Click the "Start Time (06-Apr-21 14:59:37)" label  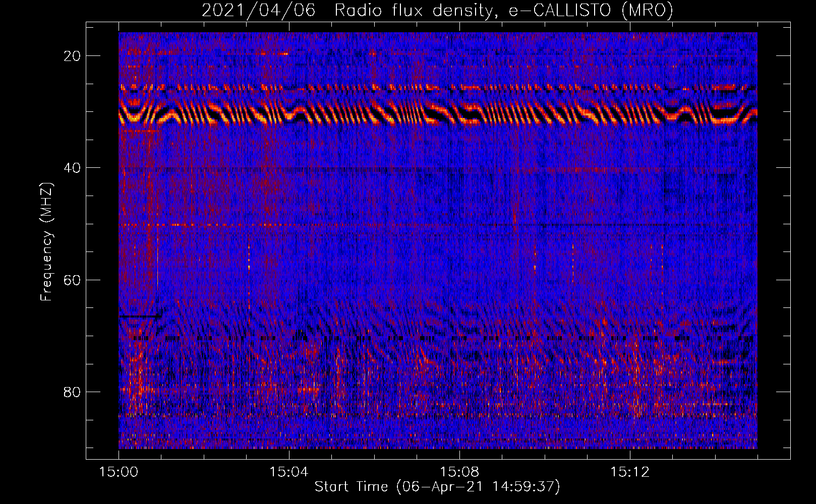click(437, 487)
